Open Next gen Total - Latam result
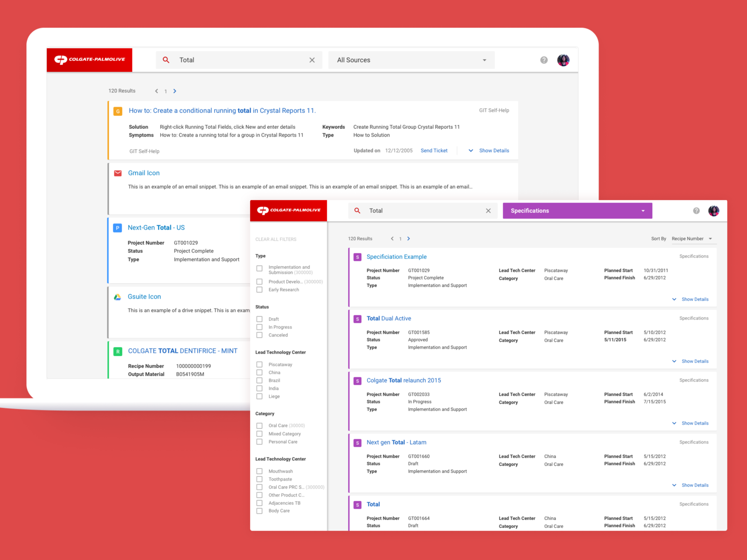This screenshot has width=747, height=560. point(396,442)
